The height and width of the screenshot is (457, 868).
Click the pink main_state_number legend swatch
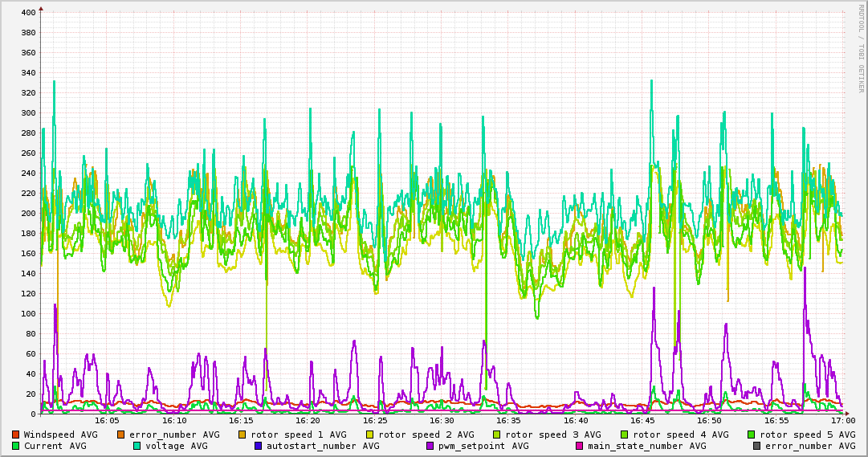point(580,446)
